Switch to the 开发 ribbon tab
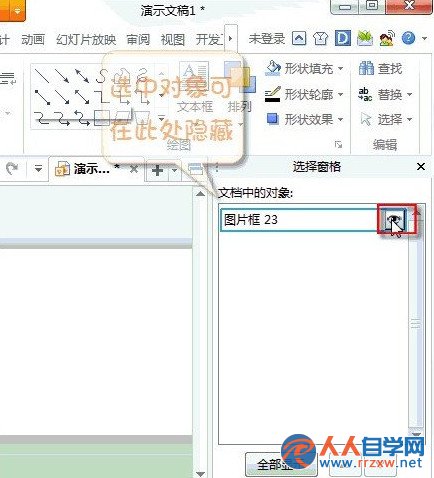This screenshot has height=478, width=434. point(209,40)
